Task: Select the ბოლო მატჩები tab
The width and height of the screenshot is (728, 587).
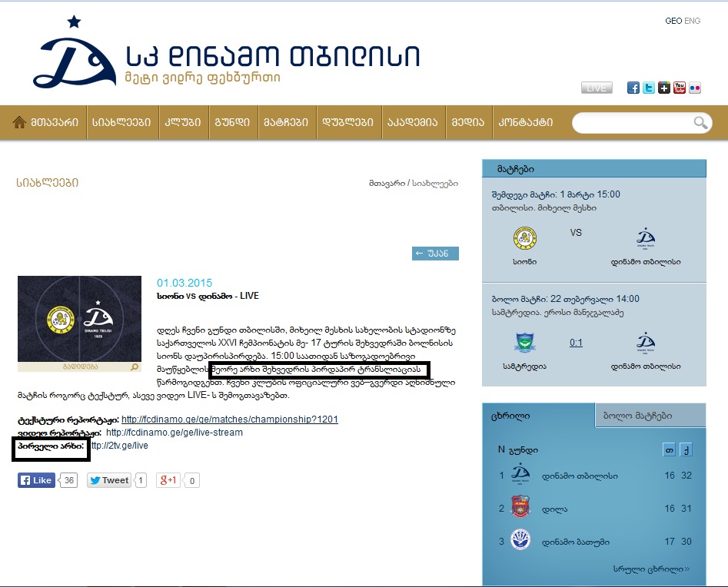Action: pos(651,416)
